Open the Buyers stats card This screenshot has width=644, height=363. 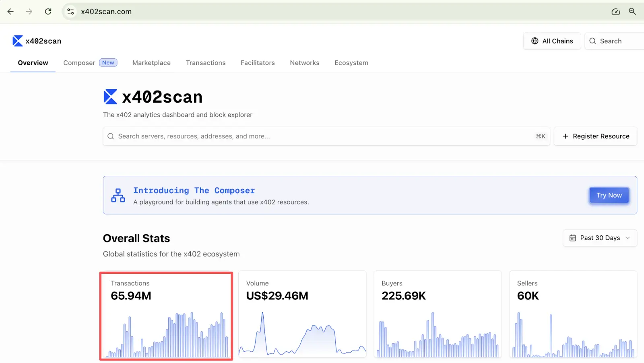coord(438,314)
